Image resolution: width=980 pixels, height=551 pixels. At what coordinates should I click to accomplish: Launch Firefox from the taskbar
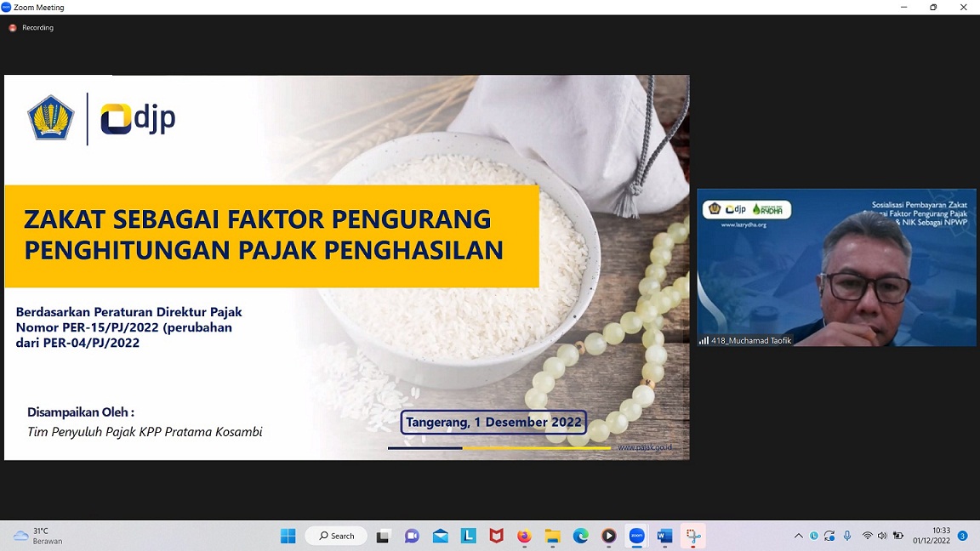(x=524, y=536)
